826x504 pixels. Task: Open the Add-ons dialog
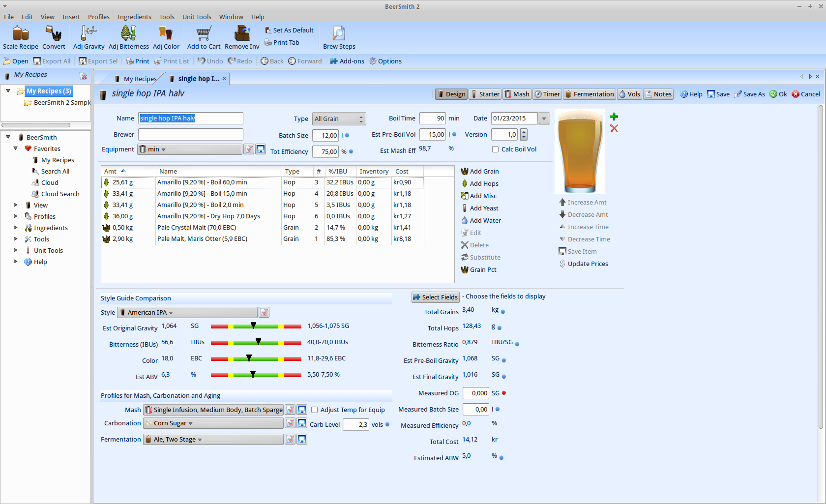(347, 61)
